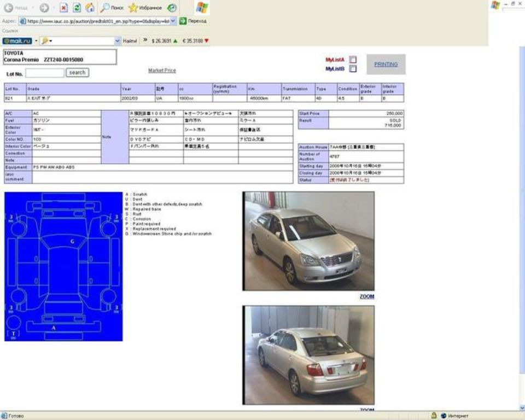Click the lot number 821 cell
Screen dimensions: 525x420
[15, 98]
